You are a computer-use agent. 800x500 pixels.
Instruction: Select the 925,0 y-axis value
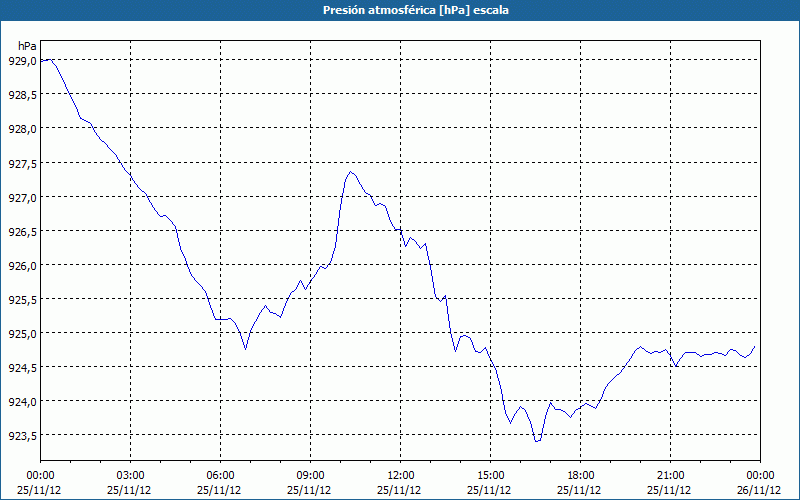[x=22, y=333]
